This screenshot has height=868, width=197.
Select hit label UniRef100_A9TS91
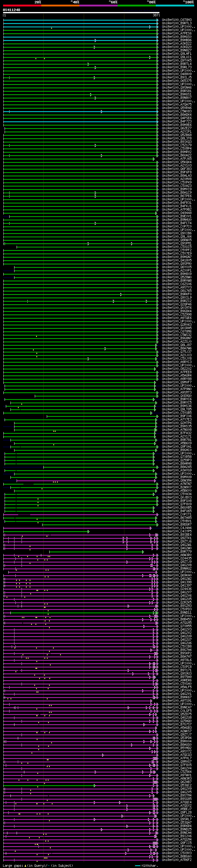click(x=177, y=701)
